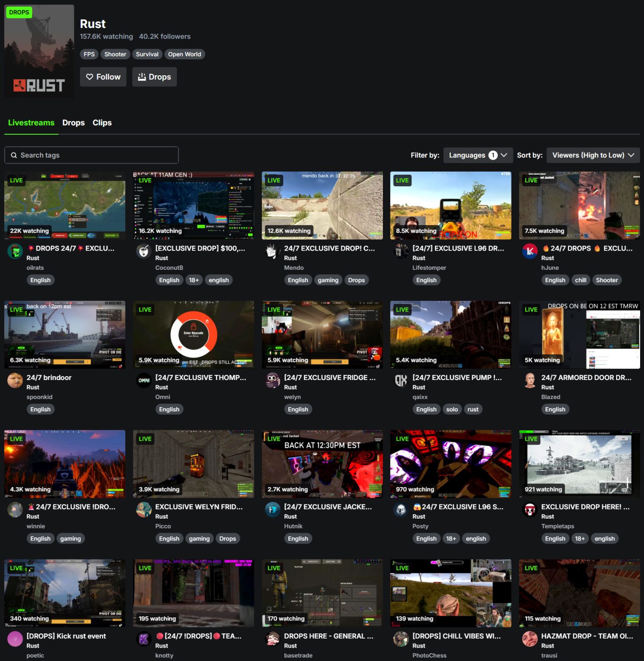
Task: Open the Viewers (High to Low) sort dropdown
Action: point(593,155)
